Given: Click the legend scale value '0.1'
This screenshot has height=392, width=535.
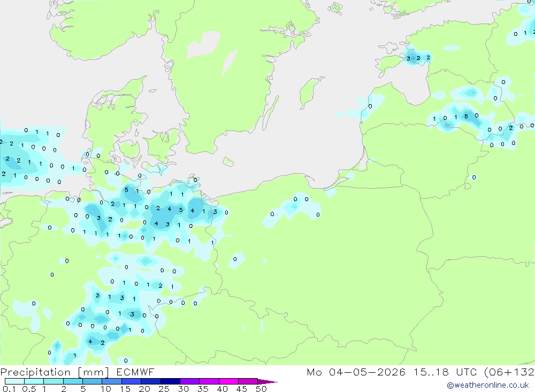Looking at the screenshot, I should click(x=9, y=389).
